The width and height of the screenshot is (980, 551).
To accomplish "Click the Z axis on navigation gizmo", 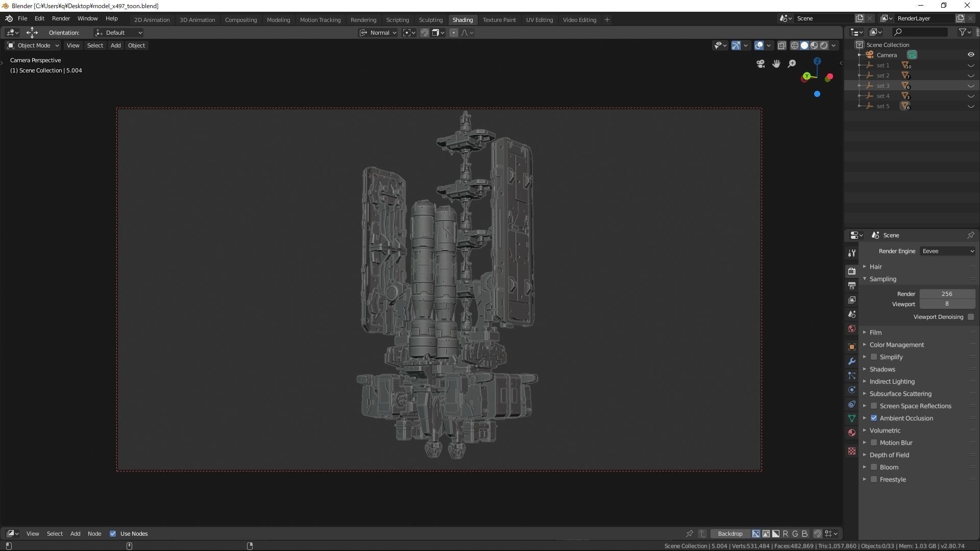I will 817,61.
